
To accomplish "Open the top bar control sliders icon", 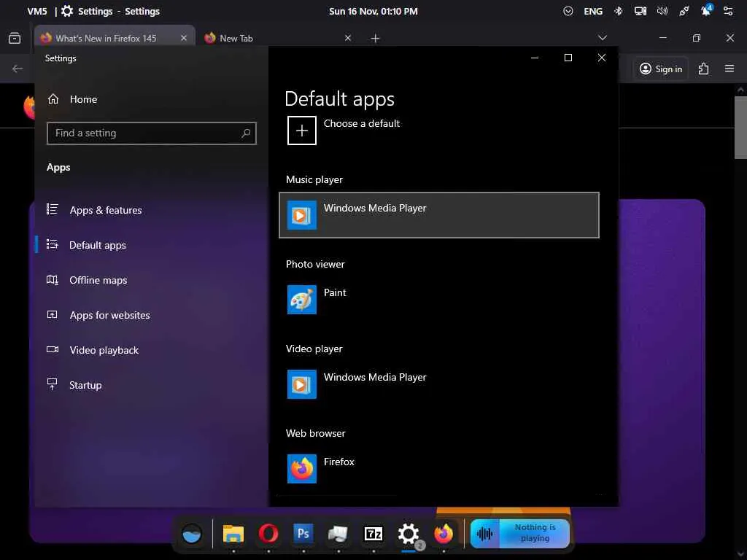I will (728, 11).
